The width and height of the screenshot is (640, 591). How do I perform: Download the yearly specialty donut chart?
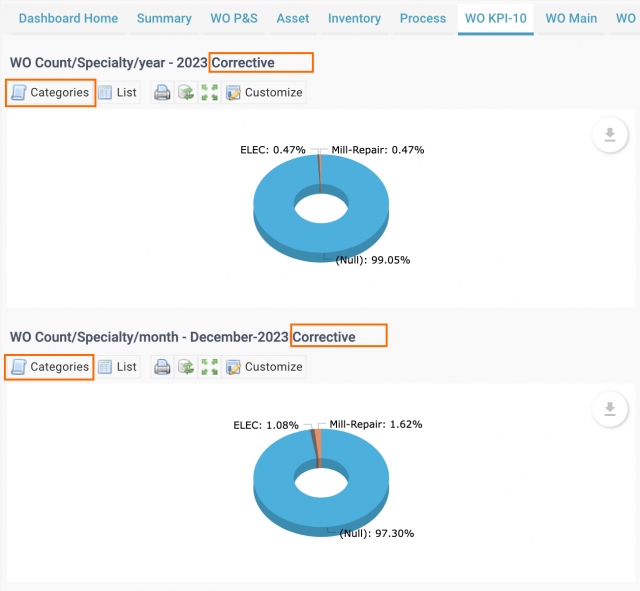coord(610,135)
